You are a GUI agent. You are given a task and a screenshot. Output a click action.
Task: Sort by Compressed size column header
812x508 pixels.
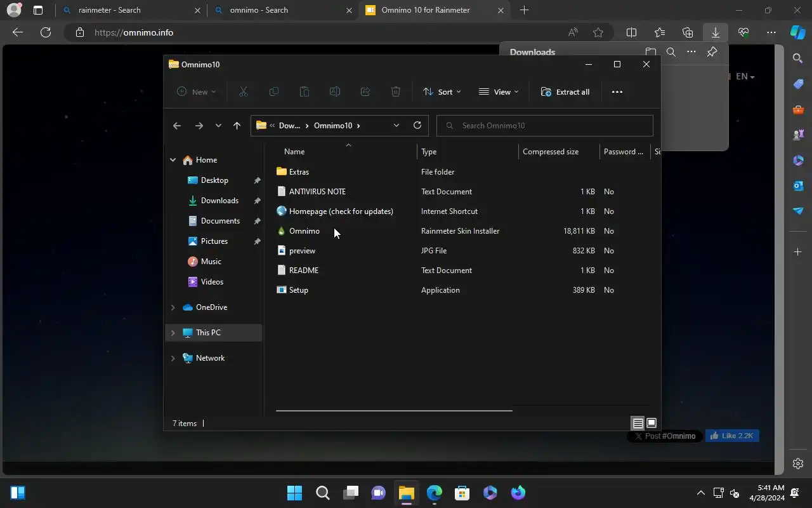pos(558,152)
